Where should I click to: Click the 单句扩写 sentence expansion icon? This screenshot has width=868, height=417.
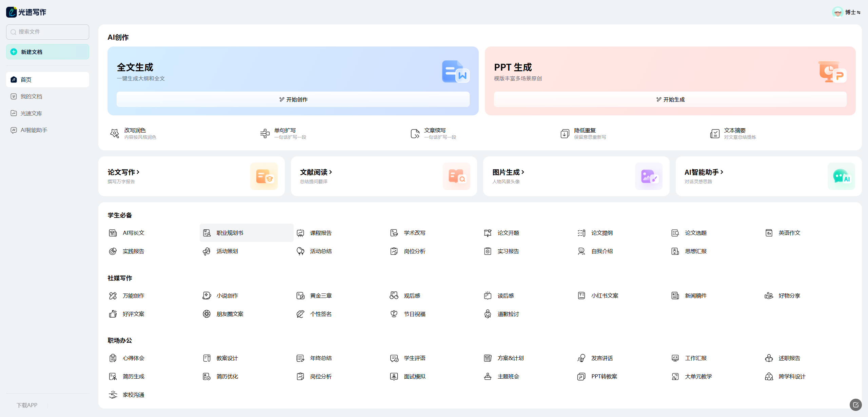click(265, 133)
